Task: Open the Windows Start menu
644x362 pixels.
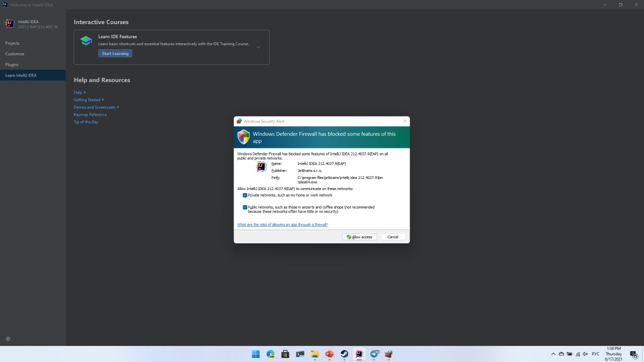Action: click(x=256, y=354)
